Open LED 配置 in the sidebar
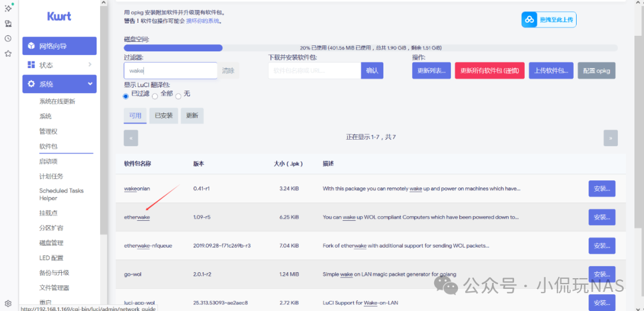The width and height of the screenshot is (644, 311). pyautogui.click(x=51, y=258)
